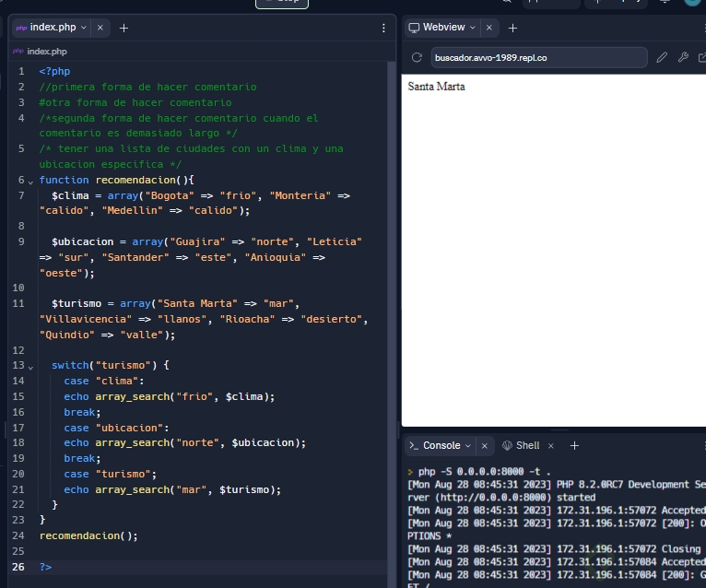Click the webview URL address field
The image size is (706, 588).
coord(539,58)
